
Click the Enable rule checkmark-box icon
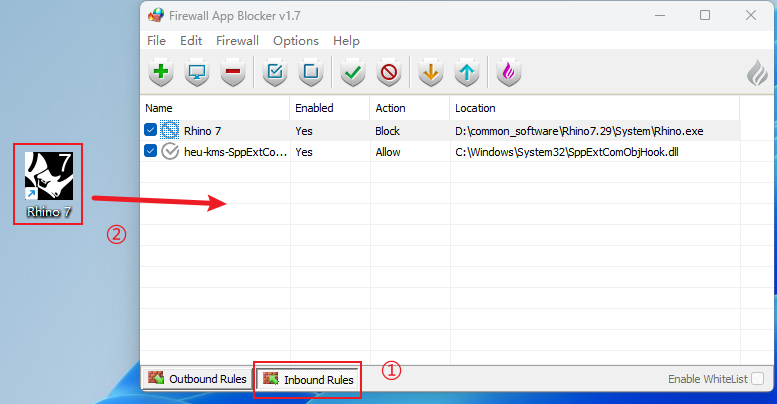click(x=275, y=72)
